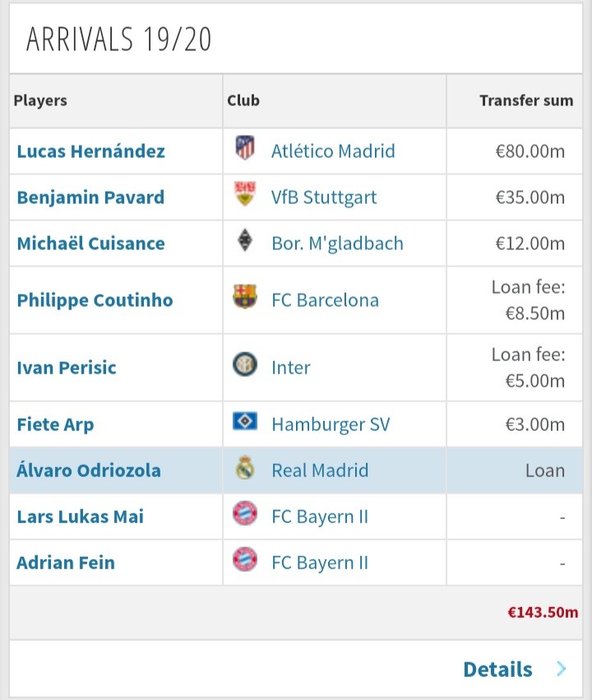View Philippe Coutinho's profile
The height and width of the screenshot is (700, 592).
pos(95,299)
